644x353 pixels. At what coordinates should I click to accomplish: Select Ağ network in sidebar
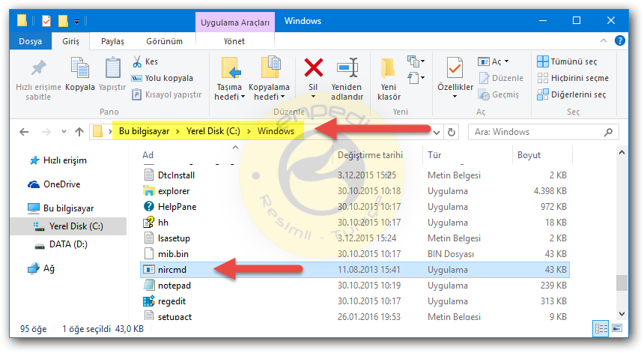[x=41, y=268]
